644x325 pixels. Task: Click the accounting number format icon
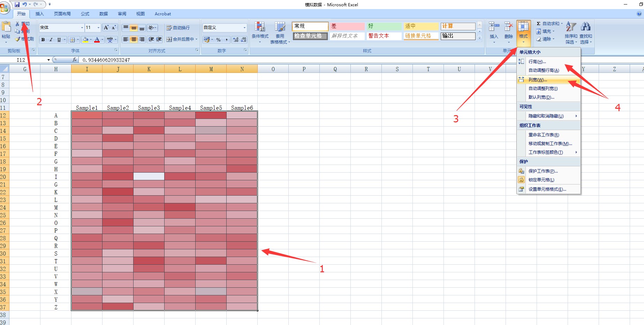click(x=207, y=39)
